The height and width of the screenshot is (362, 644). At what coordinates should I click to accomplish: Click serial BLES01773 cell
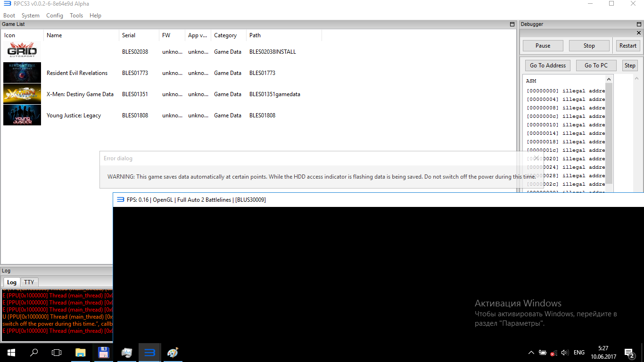[x=135, y=73]
